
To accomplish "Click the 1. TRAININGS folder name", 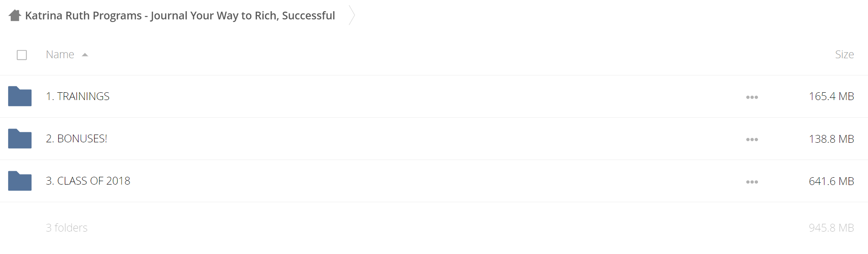I will [x=78, y=96].
